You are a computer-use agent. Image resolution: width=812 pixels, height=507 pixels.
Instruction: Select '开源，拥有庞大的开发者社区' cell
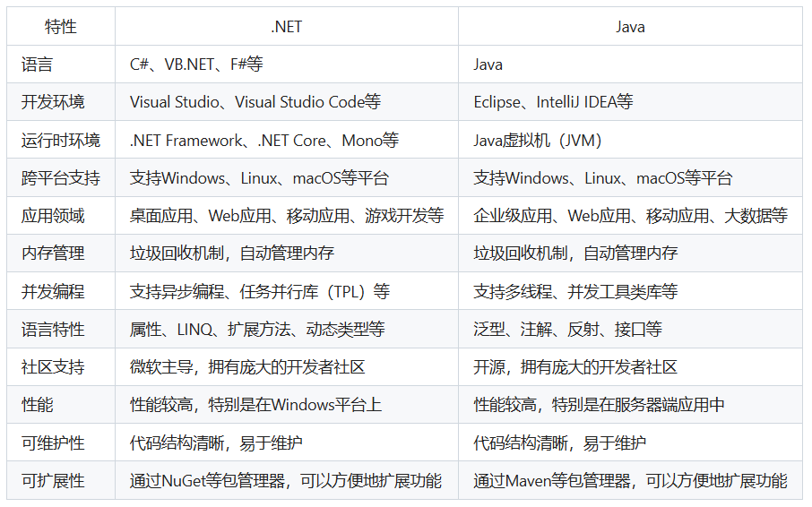coord(630,366)
